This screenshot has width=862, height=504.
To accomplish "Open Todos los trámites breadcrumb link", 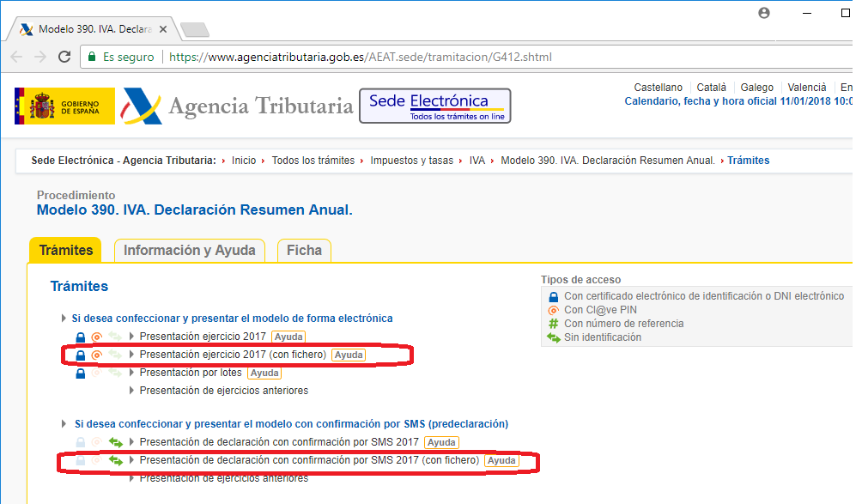I will point(313,161).
